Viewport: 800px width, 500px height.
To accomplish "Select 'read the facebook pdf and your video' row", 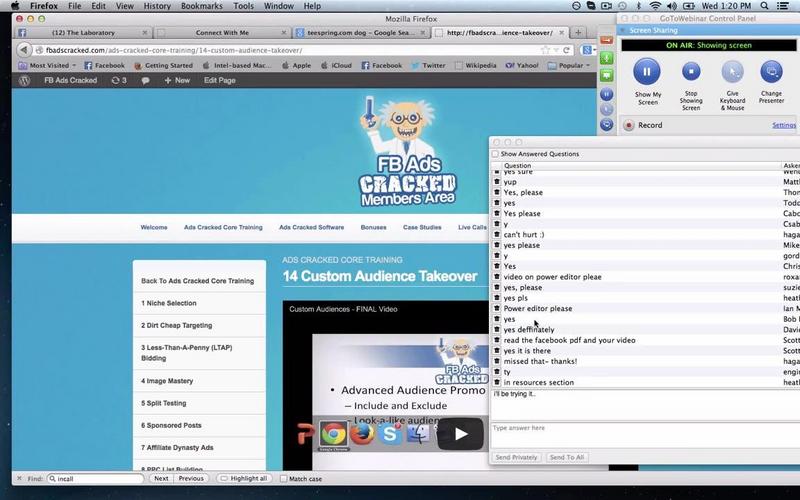I will point(645,340).
